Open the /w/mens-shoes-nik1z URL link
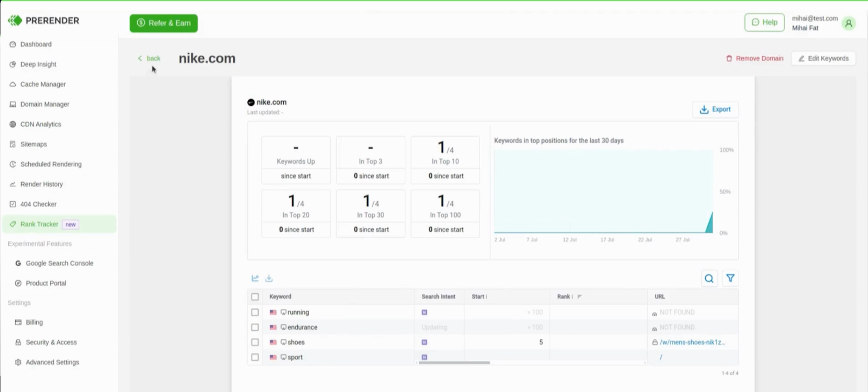Screen dimensions: 868x392 692,343
